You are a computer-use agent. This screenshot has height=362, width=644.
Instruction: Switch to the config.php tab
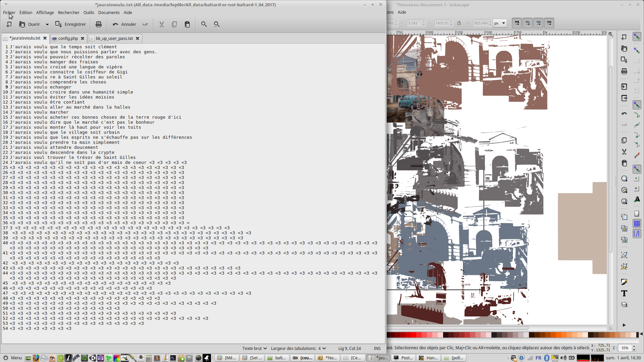coord(68,38)
